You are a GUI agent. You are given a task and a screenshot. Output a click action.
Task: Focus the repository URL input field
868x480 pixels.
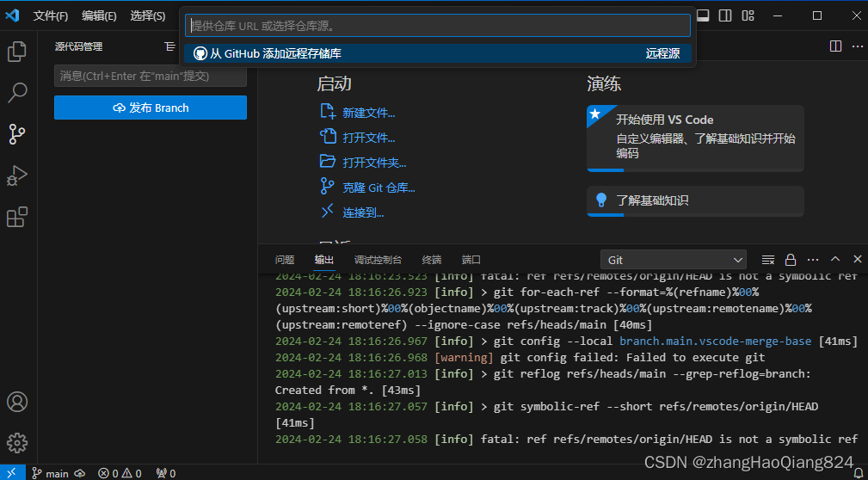[x=438, y=26]
